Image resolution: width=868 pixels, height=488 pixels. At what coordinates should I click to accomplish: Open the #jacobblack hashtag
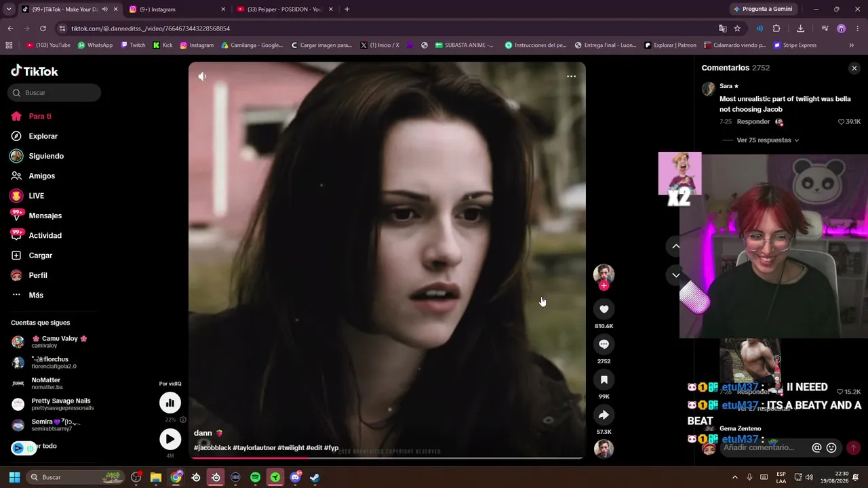[212, 448]
